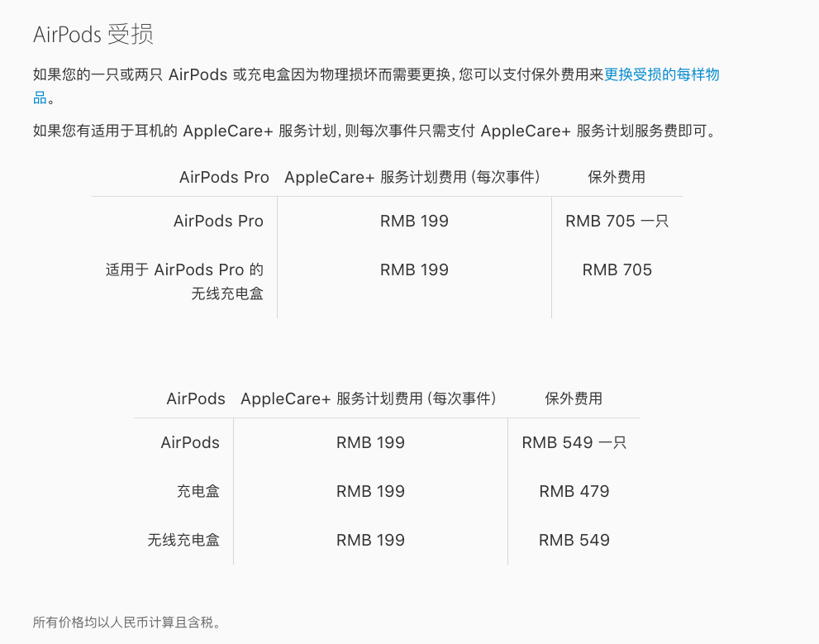Select the AirPods 受损 heading
The image size is (819, 644).
(x=93, y=35)
